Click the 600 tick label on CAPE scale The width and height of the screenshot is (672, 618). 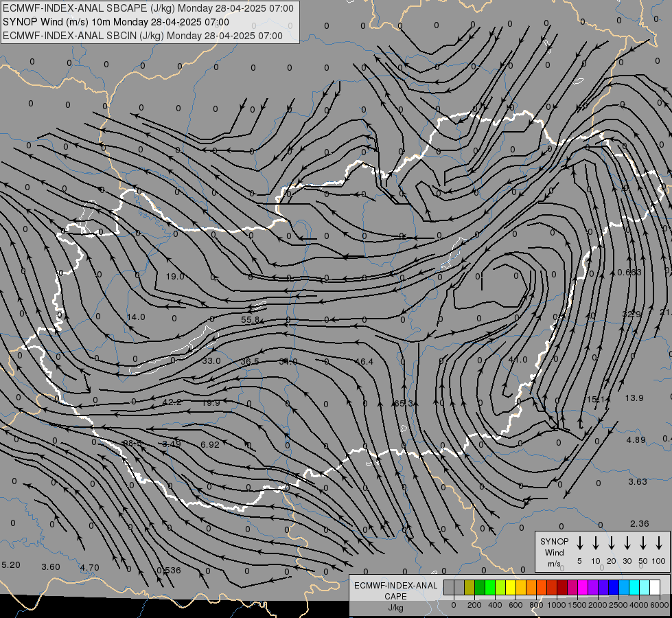[515, 605]
